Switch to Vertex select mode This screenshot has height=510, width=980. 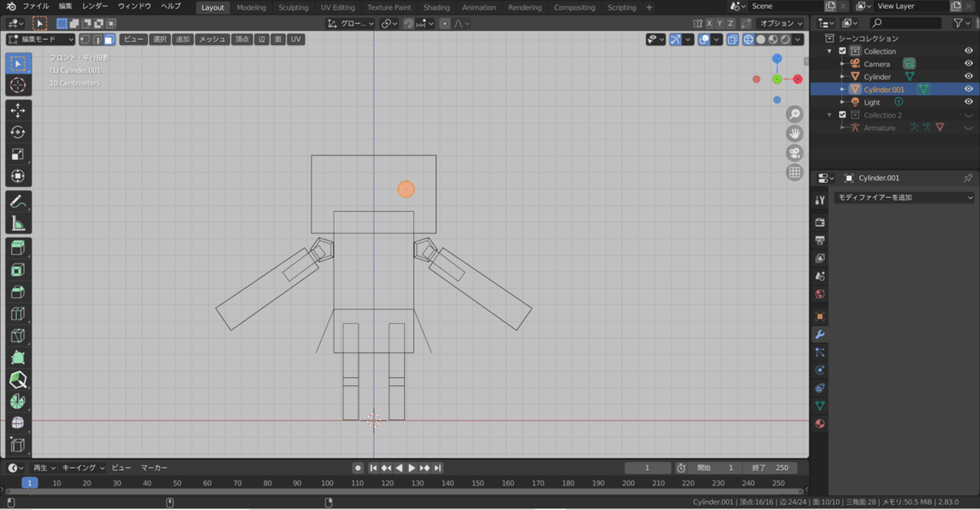click(x=84, y=39)
